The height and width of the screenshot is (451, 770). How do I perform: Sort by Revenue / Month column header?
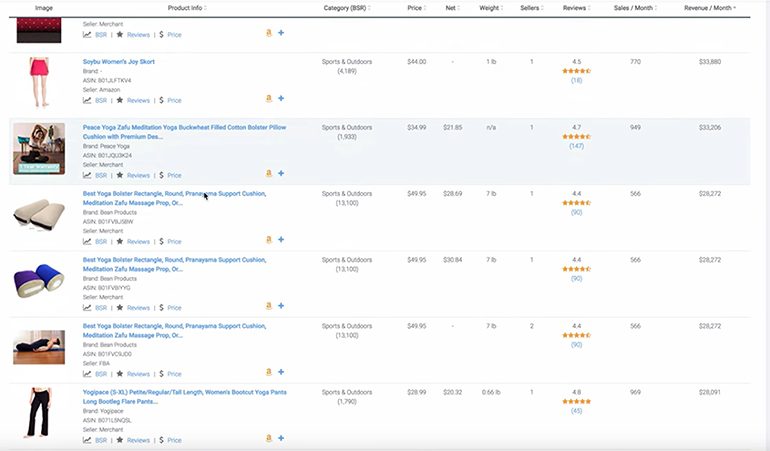710,8
